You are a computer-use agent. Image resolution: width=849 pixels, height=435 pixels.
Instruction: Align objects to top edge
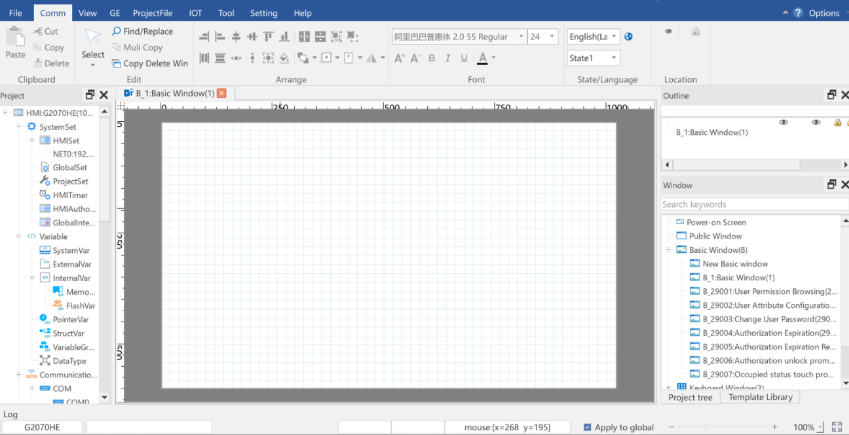pos(268,37)
